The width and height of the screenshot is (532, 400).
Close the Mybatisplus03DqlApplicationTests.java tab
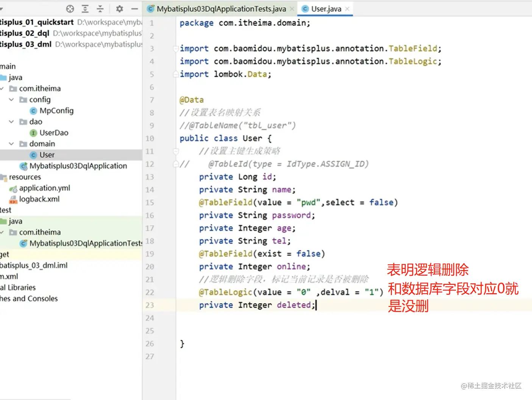(x=292, y=9)
